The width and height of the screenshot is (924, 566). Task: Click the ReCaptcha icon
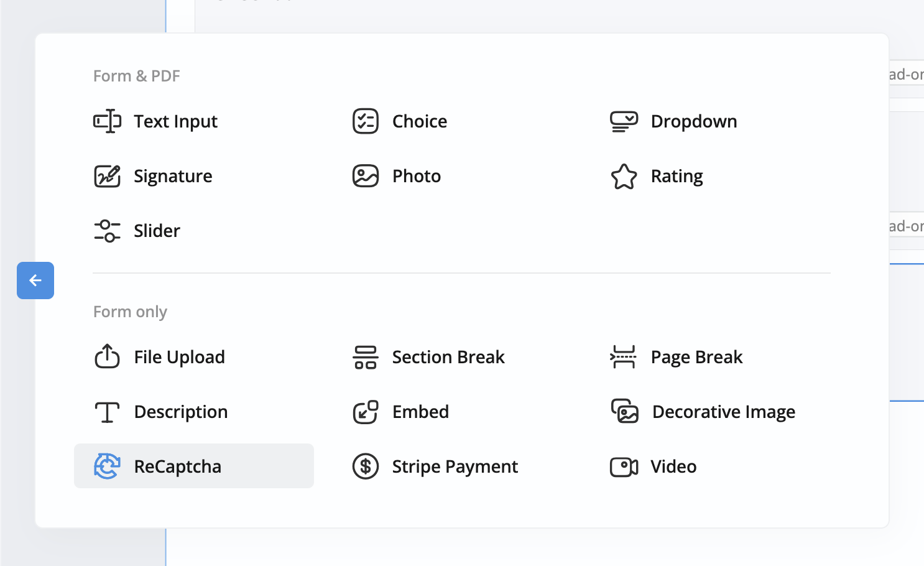(x=107, y=466)
